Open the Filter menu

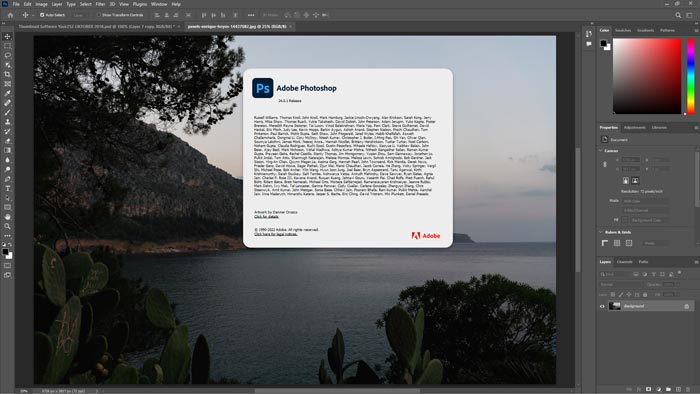tap(100, 4)
